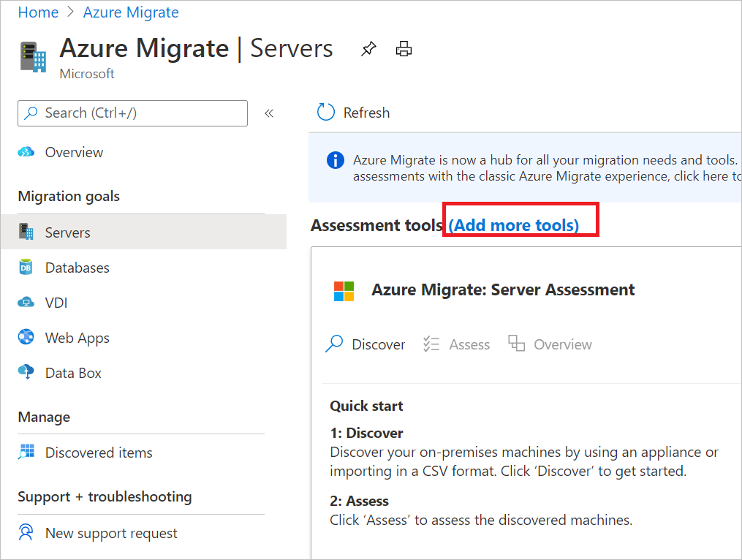This screenshot has width=742, height=560.
Task: Click the print icon in header
Action: click(404, 50)
